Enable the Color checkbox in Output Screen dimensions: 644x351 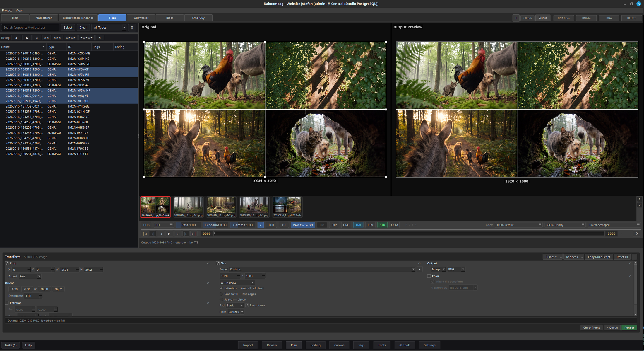(429, 276)
